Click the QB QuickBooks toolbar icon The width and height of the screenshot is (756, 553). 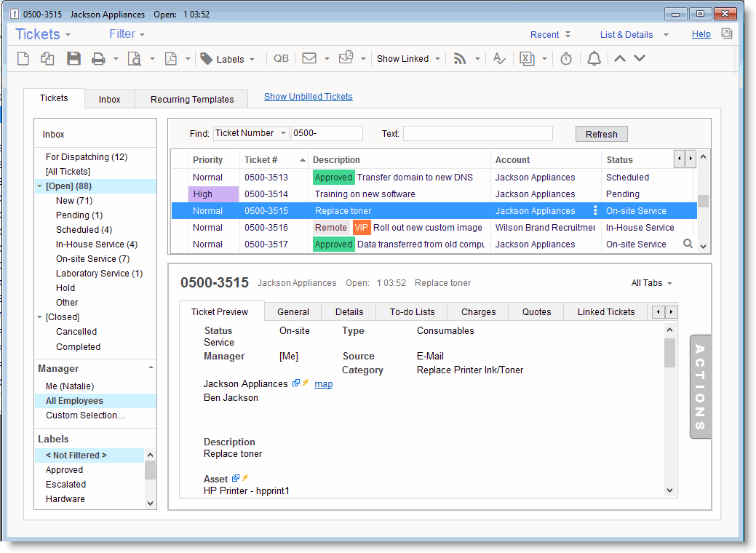click(281, 59)
